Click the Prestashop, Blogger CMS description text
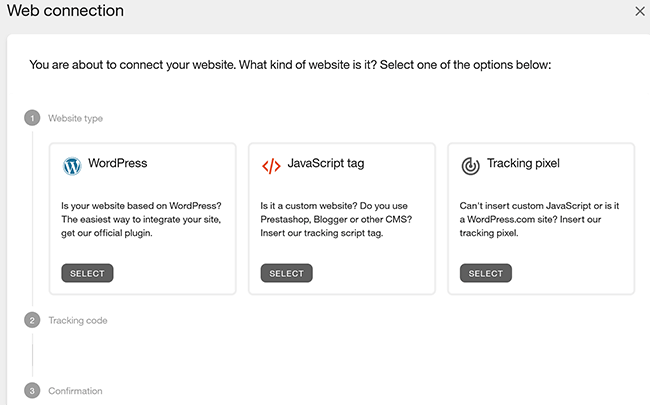This screenshot has width=650, height=405. tap(339, 219)
